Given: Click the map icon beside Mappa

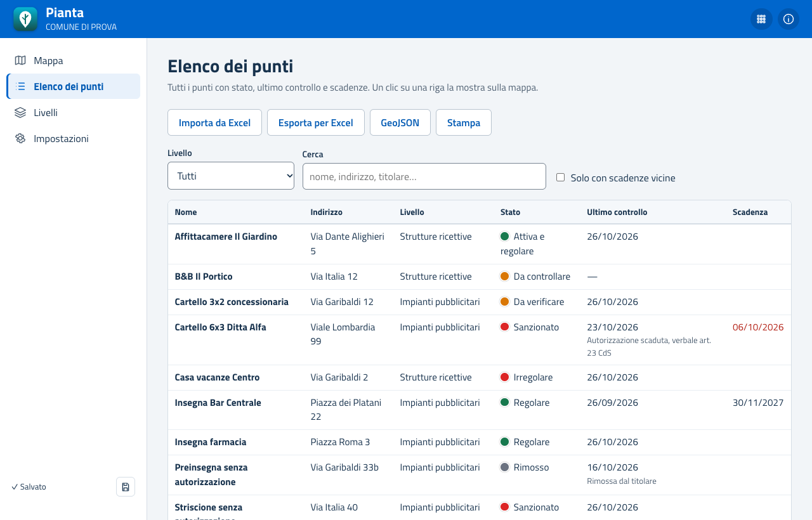Looking at the screenshot, I should click(20, 61).
